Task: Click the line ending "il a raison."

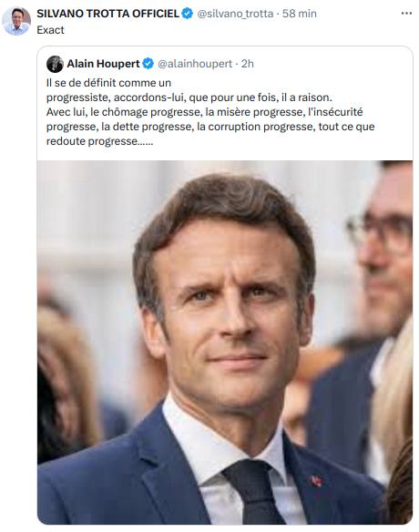Action: [189, 97]
